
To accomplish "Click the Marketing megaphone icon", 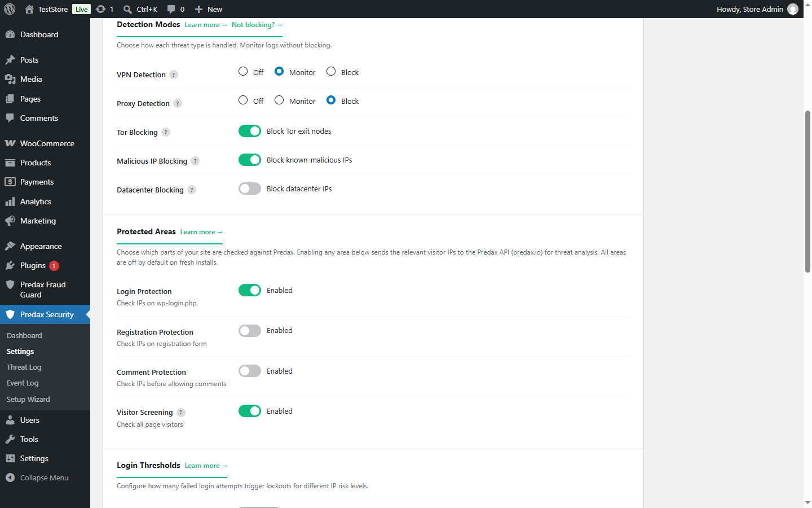I will 10,221.
